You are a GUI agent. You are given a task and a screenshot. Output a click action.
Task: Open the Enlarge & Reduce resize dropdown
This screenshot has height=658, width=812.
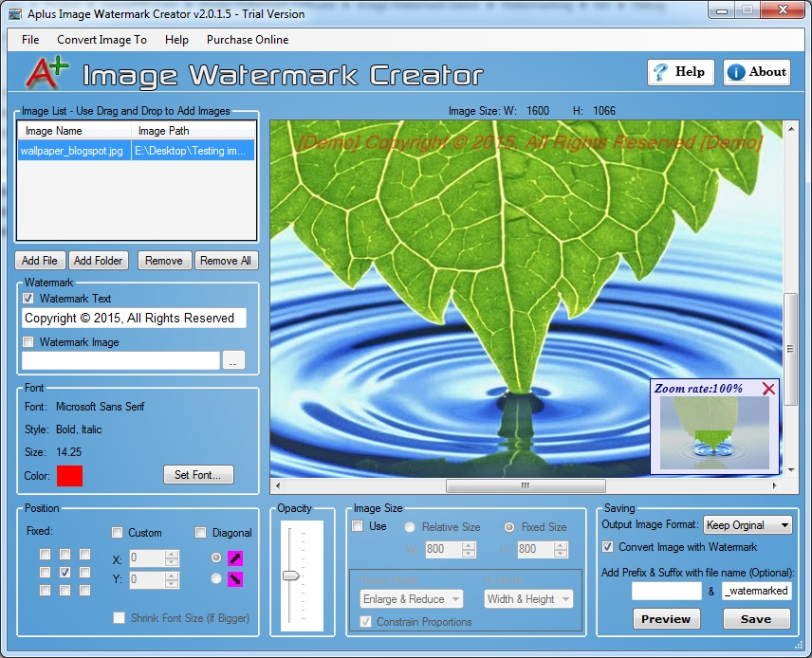(411, 599)
